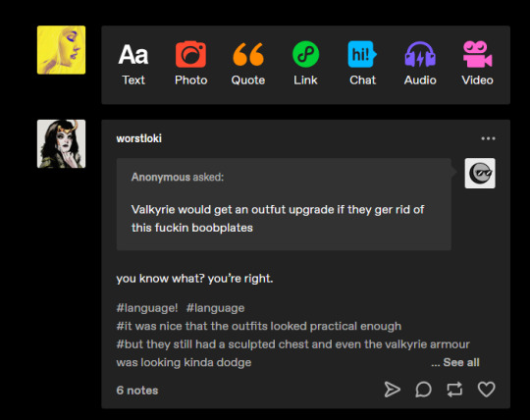The height and width of the screenshot is (420, 530).
Task: Create a new Video post
Action: (477, 64)
